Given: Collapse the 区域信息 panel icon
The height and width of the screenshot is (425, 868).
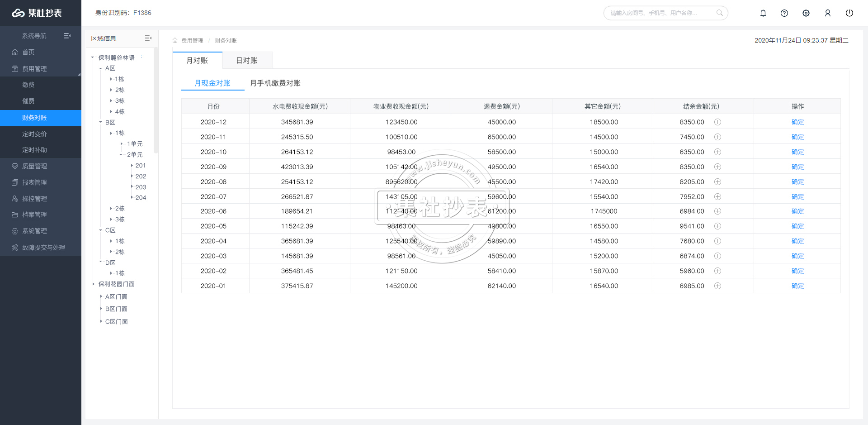Looking at the screenshot, I should (148, 38).
